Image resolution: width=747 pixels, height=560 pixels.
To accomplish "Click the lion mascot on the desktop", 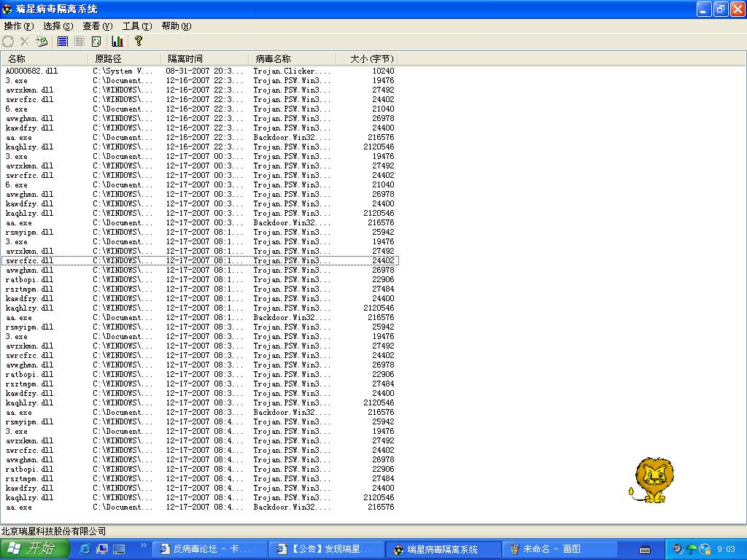I will point(652,480).
